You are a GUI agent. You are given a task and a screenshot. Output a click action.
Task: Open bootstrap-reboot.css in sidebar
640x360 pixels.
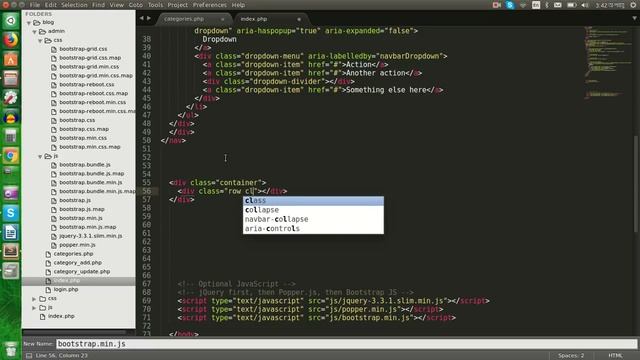tap(87, 84)
